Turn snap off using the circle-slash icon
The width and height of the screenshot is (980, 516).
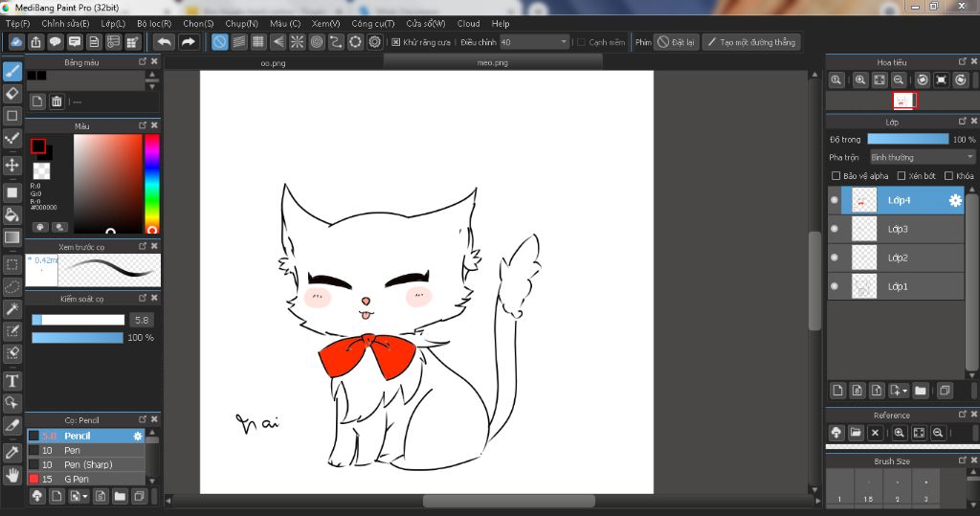click(x=219, y=42)
